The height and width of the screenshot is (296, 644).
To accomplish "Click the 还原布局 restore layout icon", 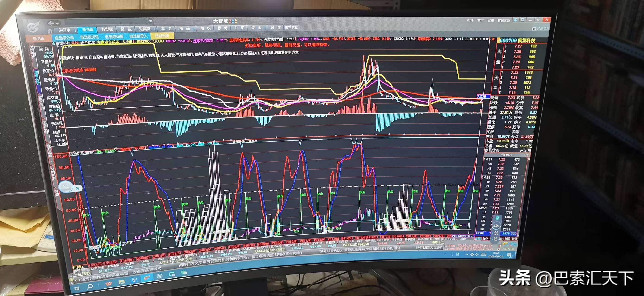I will pyautogui.click(x=534, y=29).
